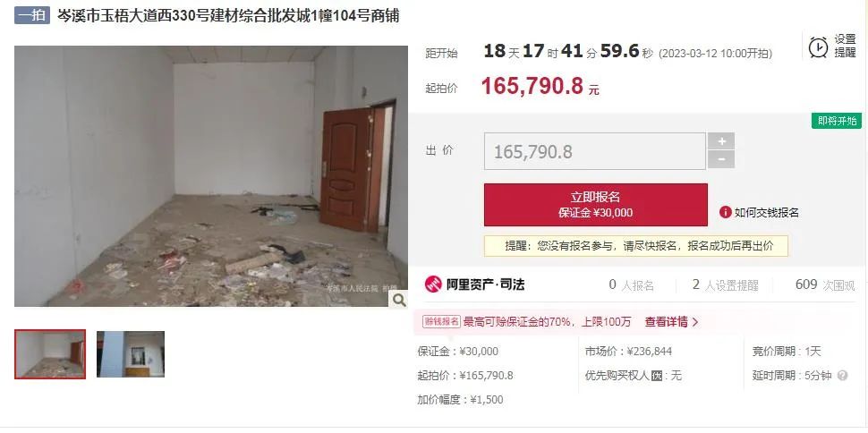Open the 查看详情 link

pos(671,322)
